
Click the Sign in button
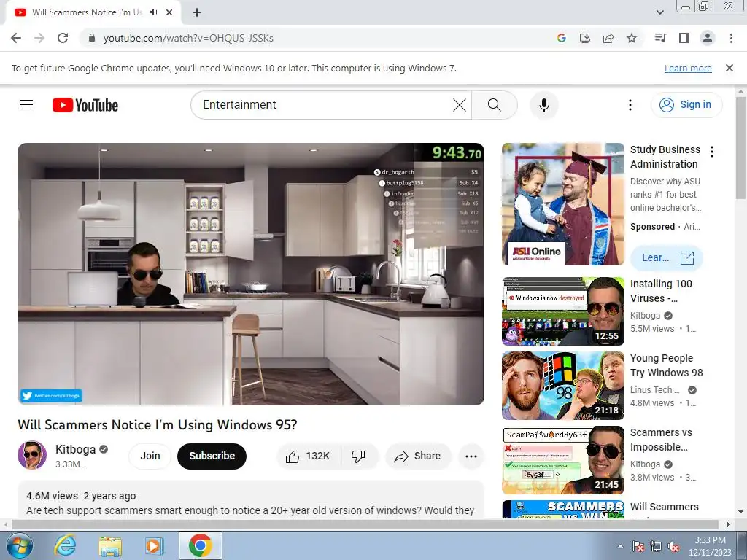[x=686, y=105]
